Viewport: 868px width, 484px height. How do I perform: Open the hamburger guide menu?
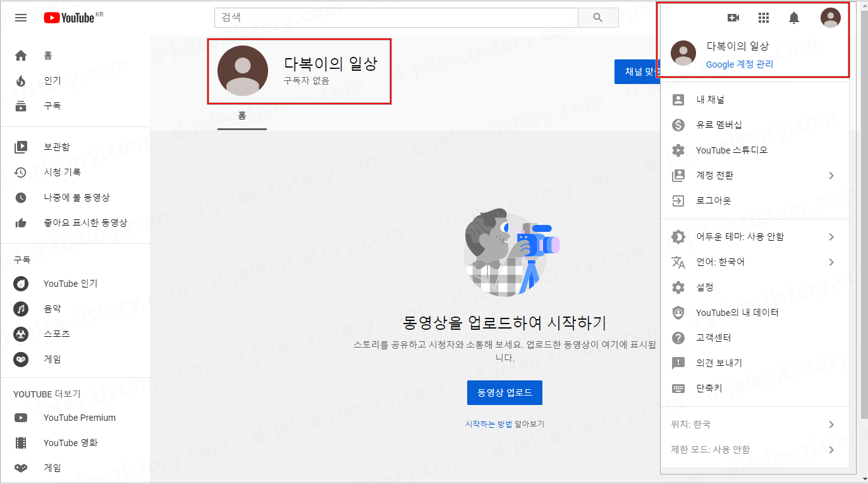[x=21, y=18]
